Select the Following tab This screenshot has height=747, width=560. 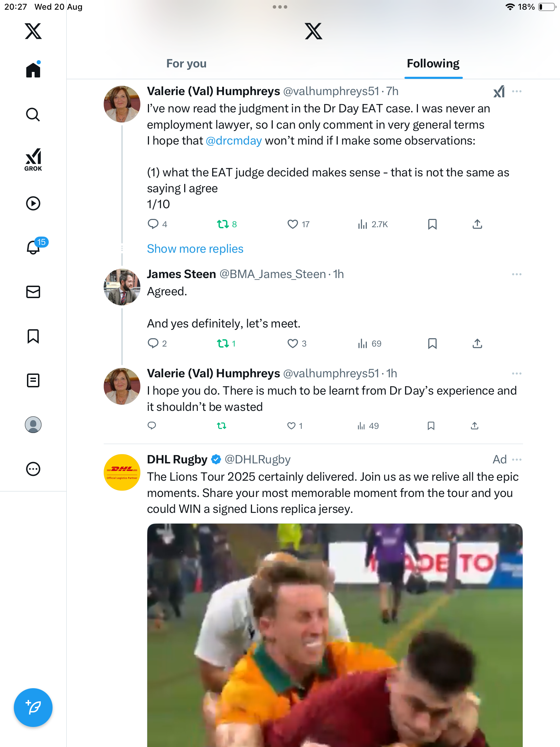pyautogui.click(x=433, y=64)
